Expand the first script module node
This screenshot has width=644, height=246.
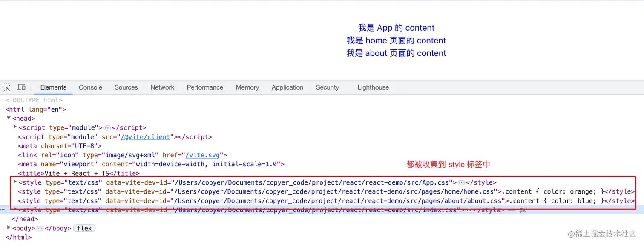click(x=15, y=127)
